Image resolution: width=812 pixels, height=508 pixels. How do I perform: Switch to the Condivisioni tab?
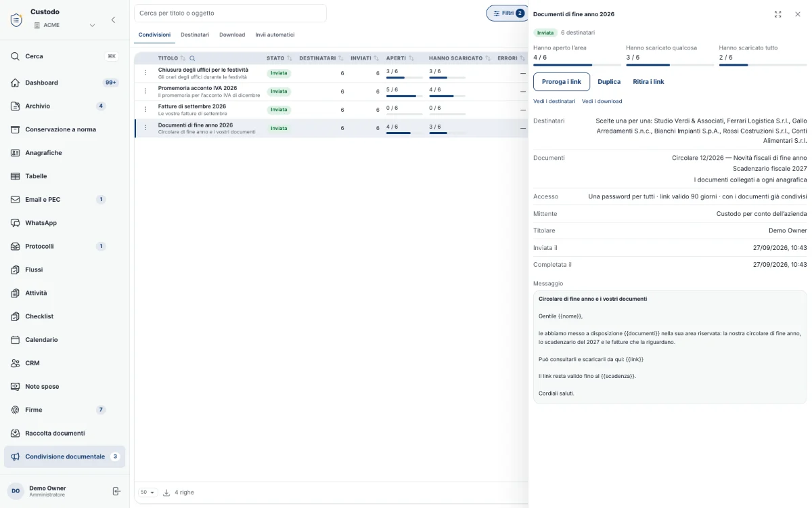tap(154, 35)
